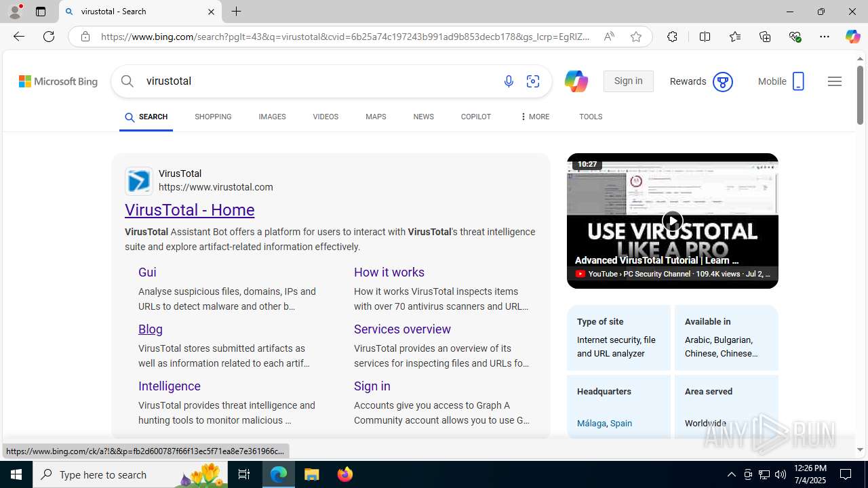Launch Firefox from taskbar

tap(345, 474)
